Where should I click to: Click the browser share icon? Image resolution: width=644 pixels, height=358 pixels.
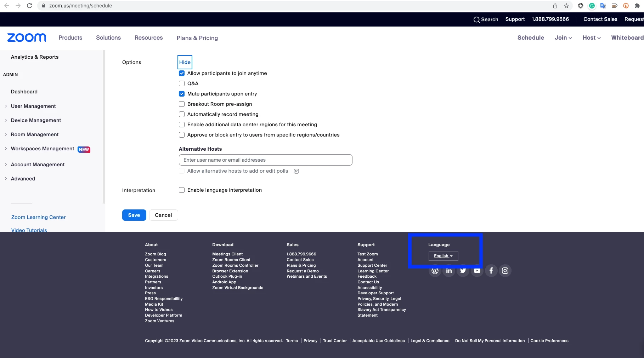555,6
